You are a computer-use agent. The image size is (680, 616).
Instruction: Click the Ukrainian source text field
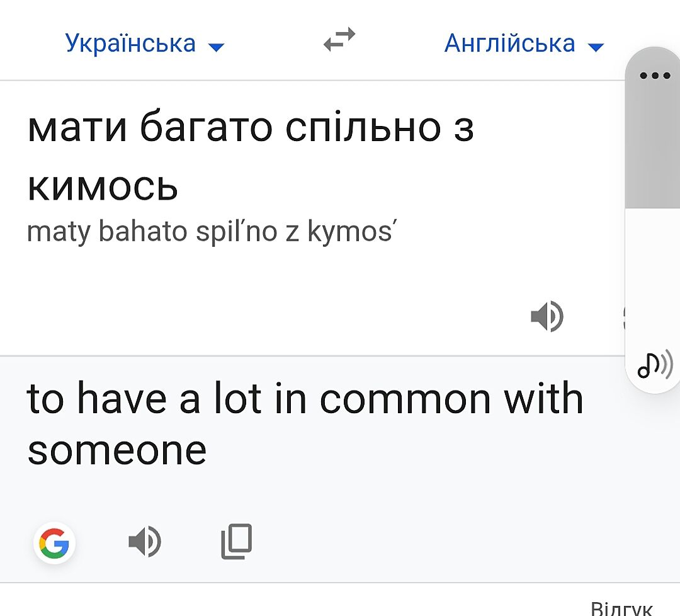coord(251,156)
